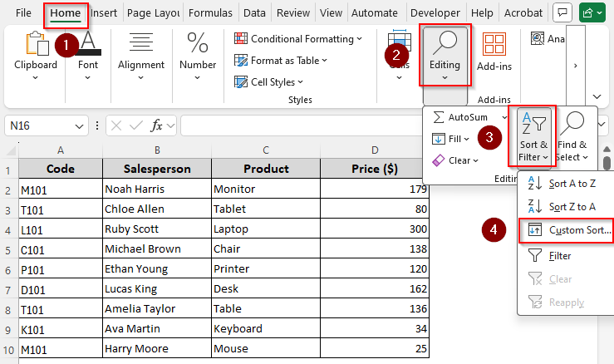Expand the Name Box dropdown arrow
This screenshot has width=614, height=364.
click(79, 125)
